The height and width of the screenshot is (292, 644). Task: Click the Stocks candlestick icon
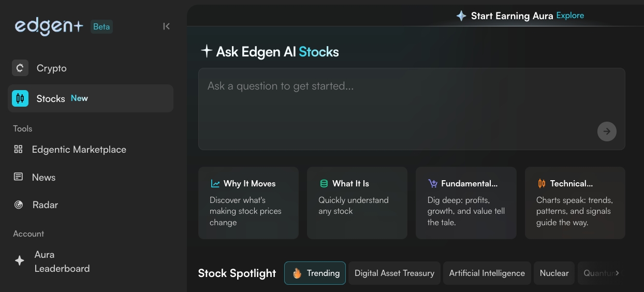coord(20,98)
